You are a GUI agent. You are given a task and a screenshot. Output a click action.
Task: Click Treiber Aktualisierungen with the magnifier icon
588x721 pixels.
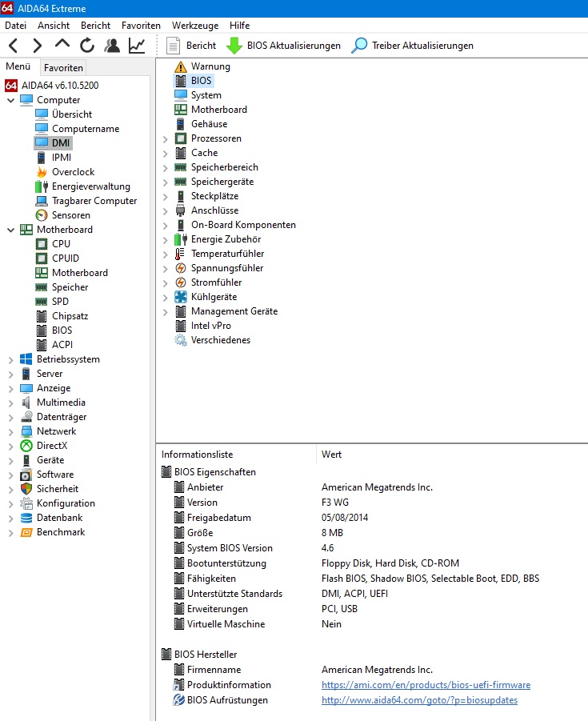(x=412, y=46)
